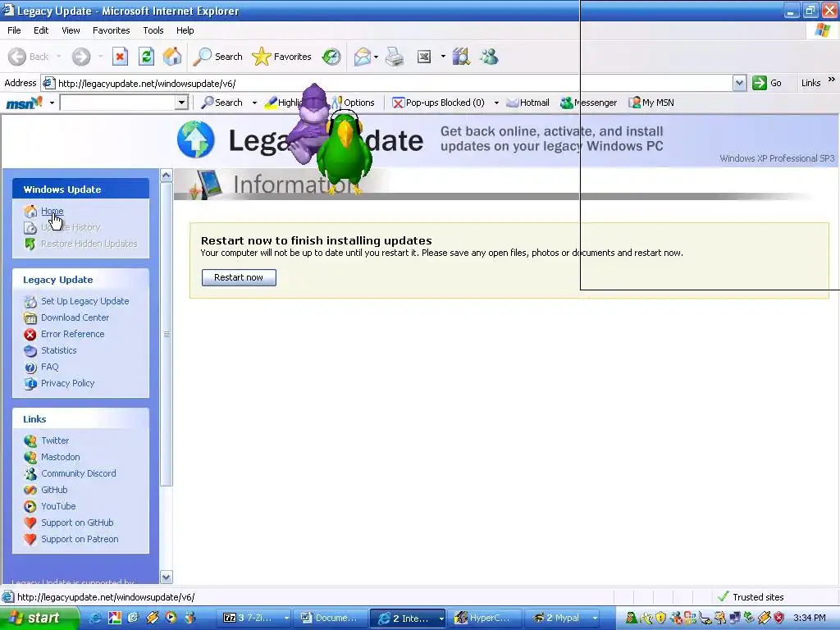840x630 pixels.
Task: Click Pop-ups Blocked (0) button
Action: (438, 103)
